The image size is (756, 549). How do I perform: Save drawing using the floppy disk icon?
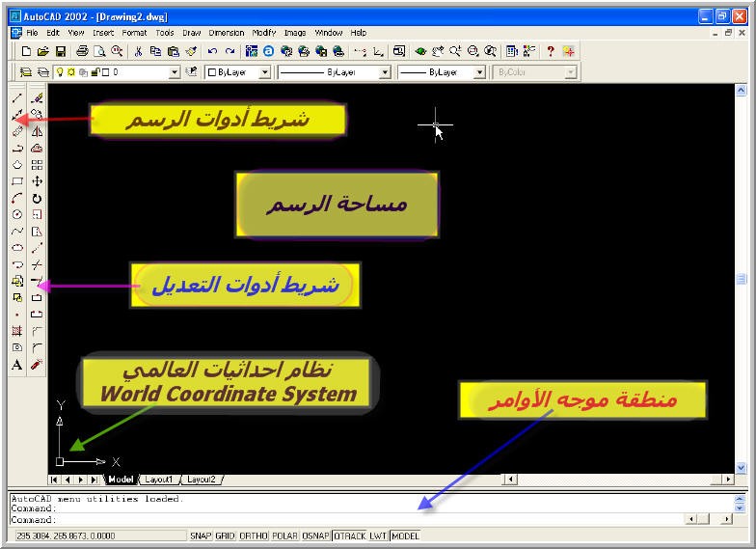coord(61,51)
